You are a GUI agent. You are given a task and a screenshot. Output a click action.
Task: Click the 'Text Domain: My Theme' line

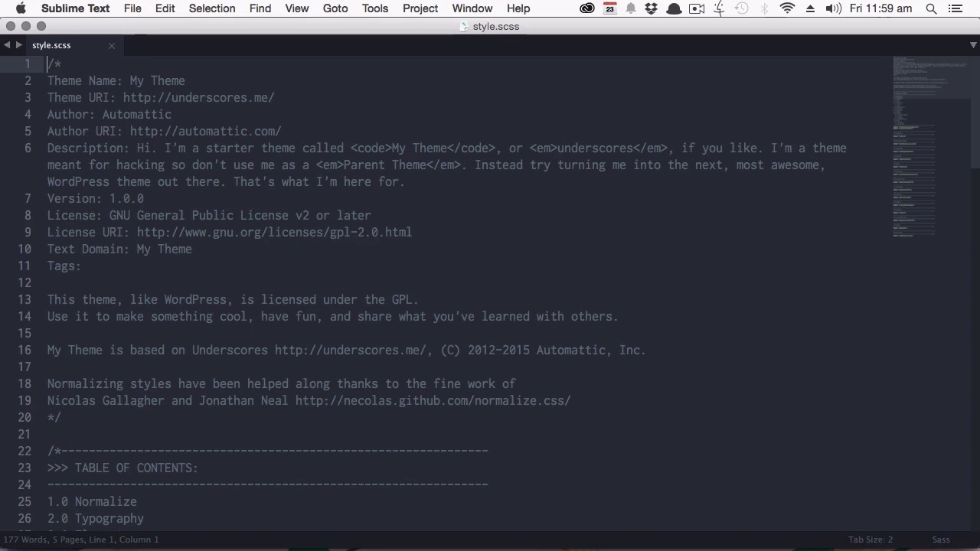(119, 249)
